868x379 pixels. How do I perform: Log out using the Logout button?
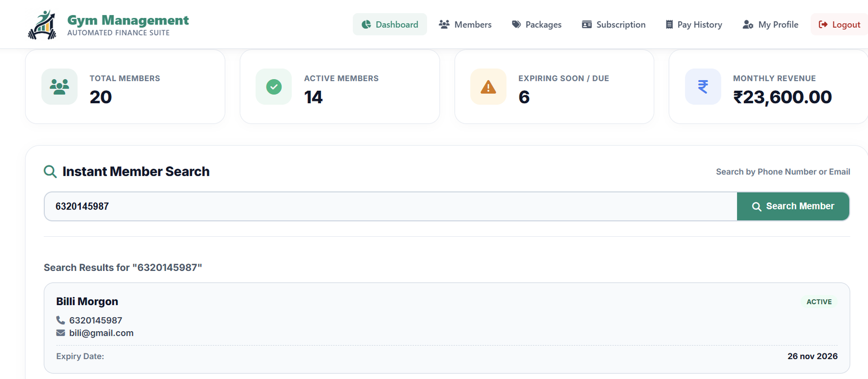839,24
